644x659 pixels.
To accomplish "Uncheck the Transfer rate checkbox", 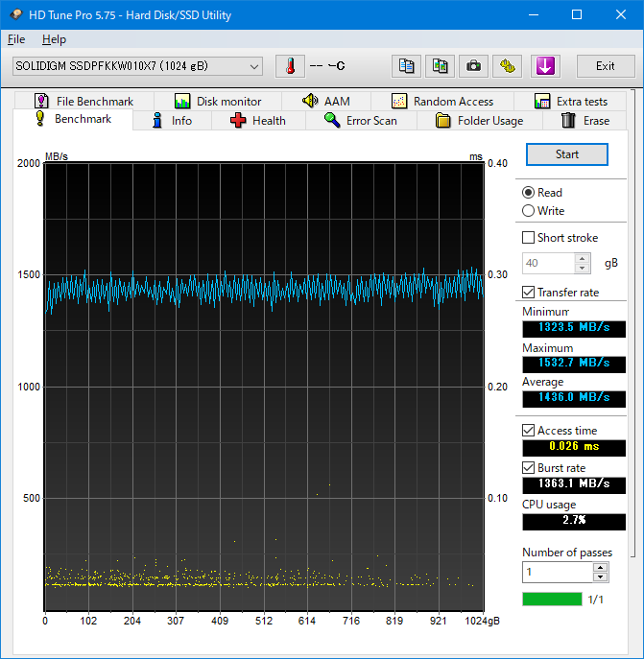I will 528,293.
